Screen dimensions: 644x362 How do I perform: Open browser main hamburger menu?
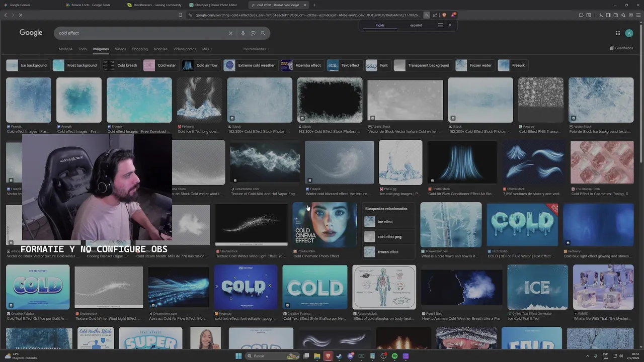[x=638, y=15]
